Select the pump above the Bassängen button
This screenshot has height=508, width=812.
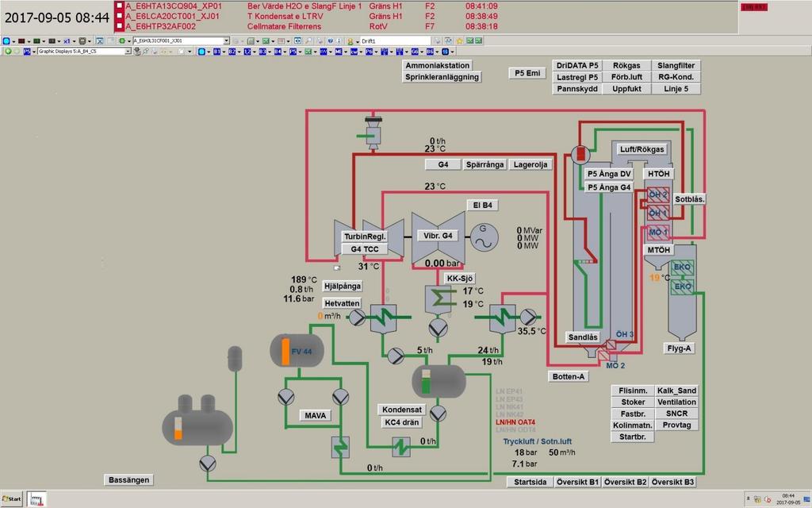208,463
